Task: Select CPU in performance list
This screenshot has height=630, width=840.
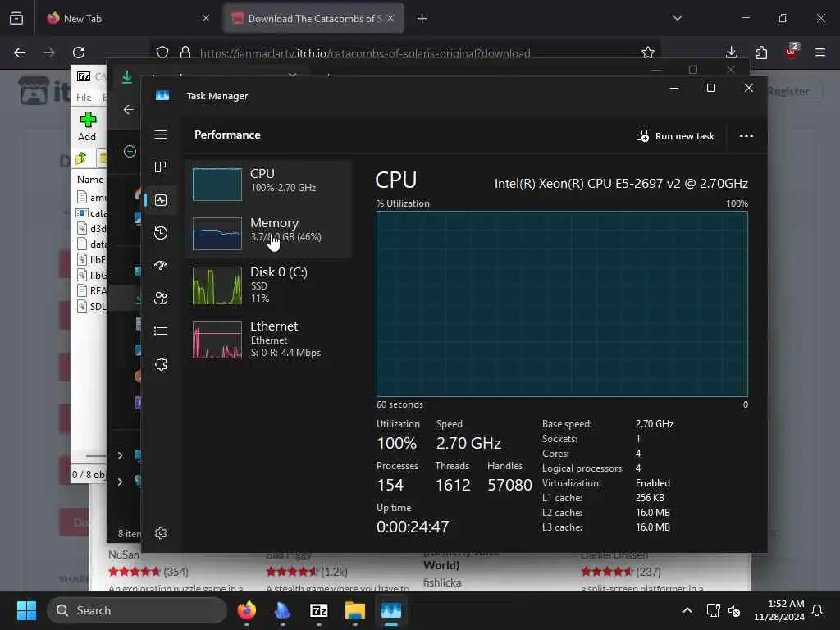Action: [x=269, y=184]
